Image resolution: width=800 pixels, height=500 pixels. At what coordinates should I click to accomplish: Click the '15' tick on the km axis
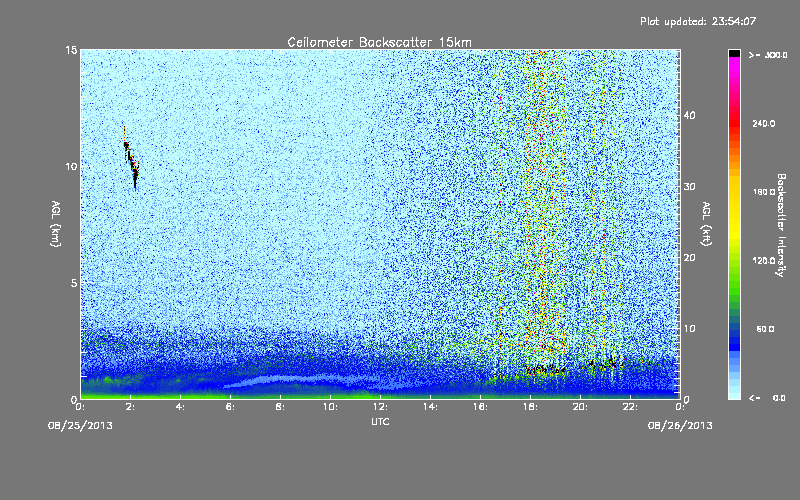point(71,50)
